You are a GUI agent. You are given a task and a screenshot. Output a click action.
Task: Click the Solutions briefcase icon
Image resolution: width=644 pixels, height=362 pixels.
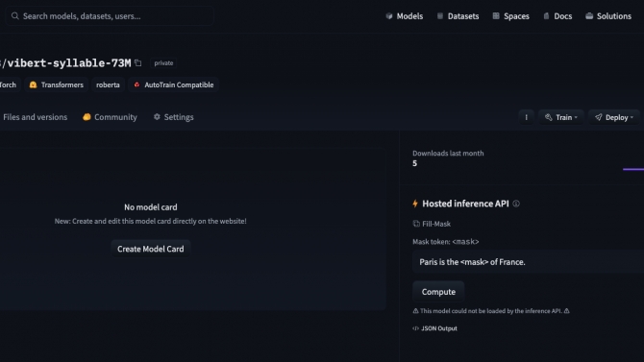[589, 16]
